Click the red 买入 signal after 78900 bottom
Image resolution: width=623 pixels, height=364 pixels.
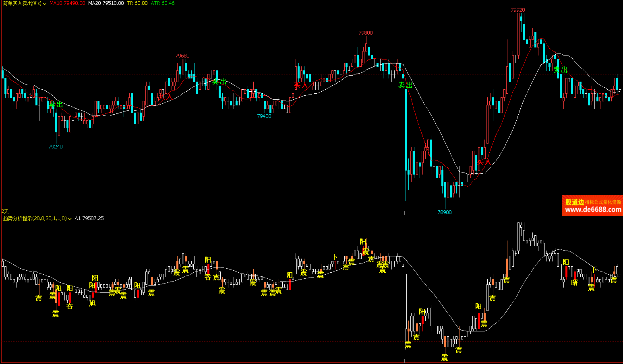pyautogui.click(x=484, y=162)
